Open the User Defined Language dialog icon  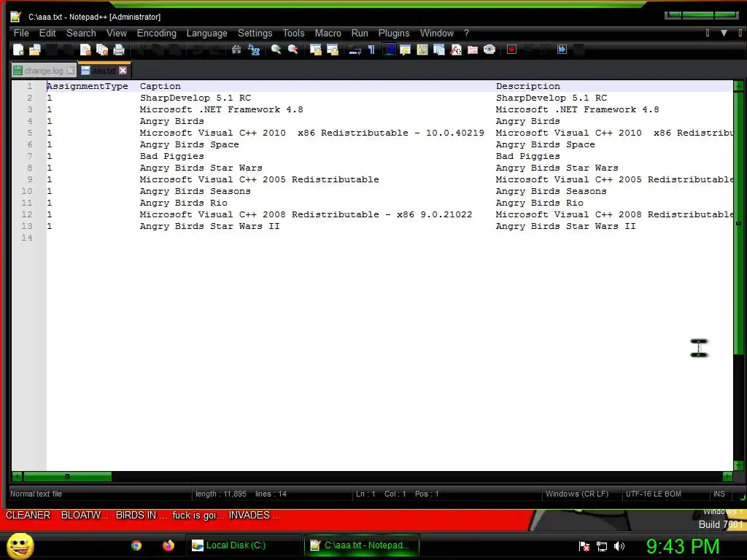pyautogui.click(x=406, y=50)
